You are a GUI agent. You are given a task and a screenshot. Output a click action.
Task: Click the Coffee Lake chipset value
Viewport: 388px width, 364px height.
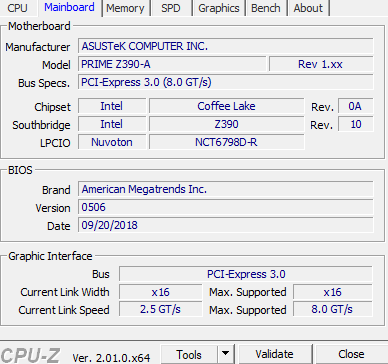click(226, 106)
